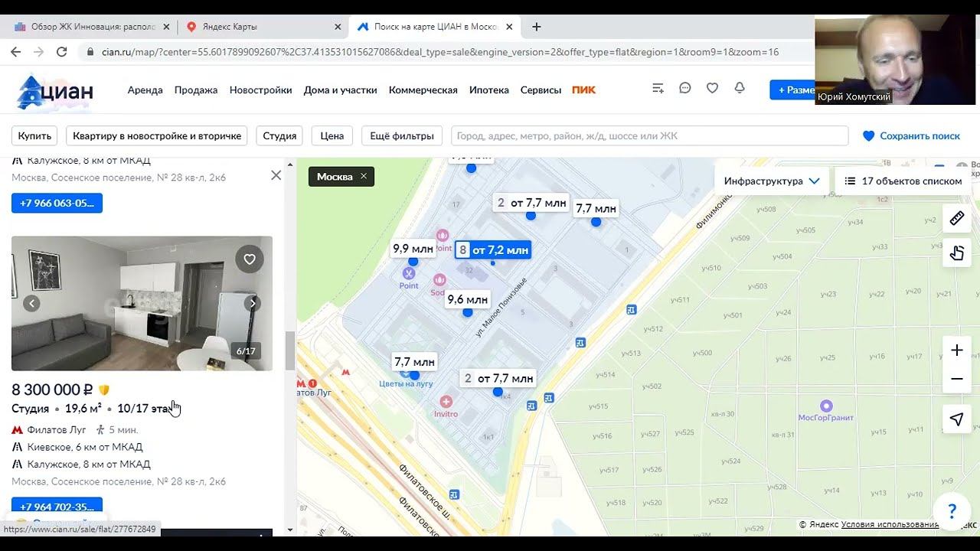Viewport: 980px width, 551px height.
Task: Click the MosГорГранит map marker
Action: coord(826,406)
